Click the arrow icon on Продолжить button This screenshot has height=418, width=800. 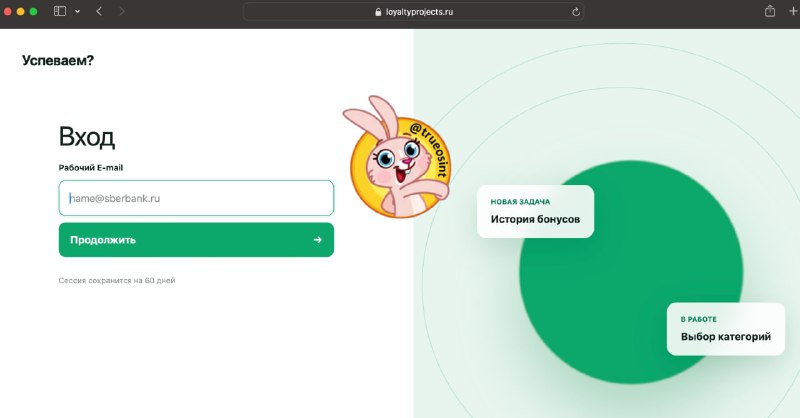(317, 240)
